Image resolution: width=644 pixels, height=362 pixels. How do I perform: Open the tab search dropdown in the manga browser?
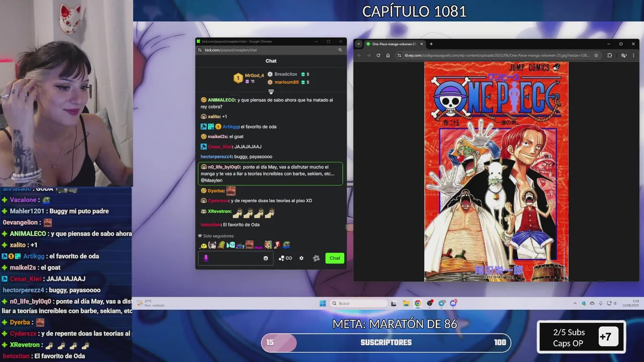click(x=359, y=44)
